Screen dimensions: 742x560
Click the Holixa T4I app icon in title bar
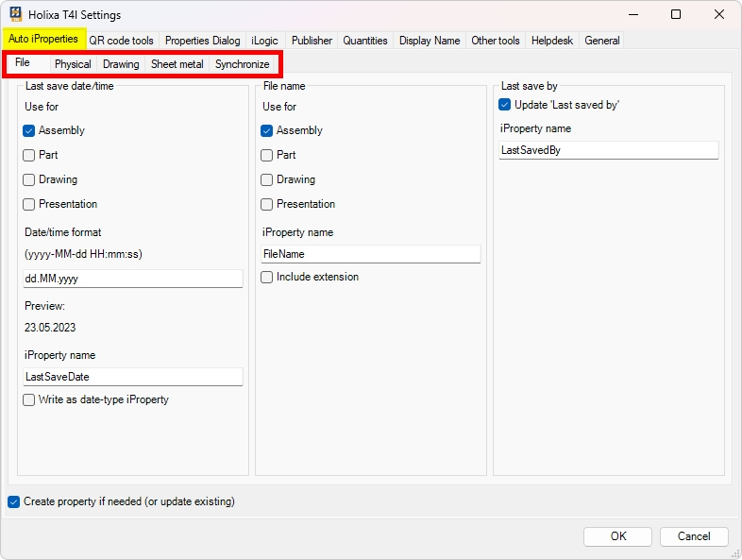pos(16,15)
